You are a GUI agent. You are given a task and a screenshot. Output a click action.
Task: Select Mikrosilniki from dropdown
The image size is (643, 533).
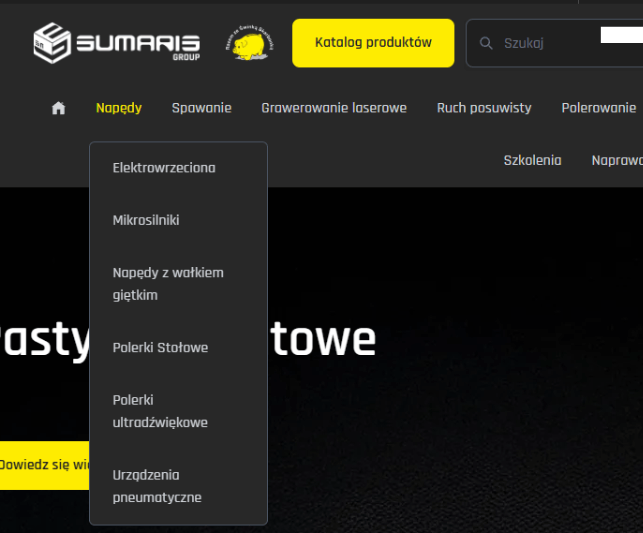click(x=146, y=220)
